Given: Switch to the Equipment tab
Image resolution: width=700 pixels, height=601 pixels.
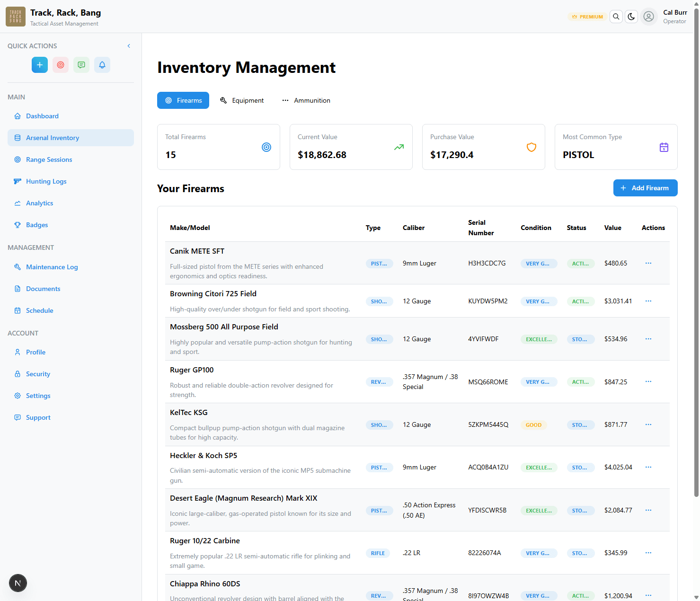Looking at the screenshot, I should [242, 100].
